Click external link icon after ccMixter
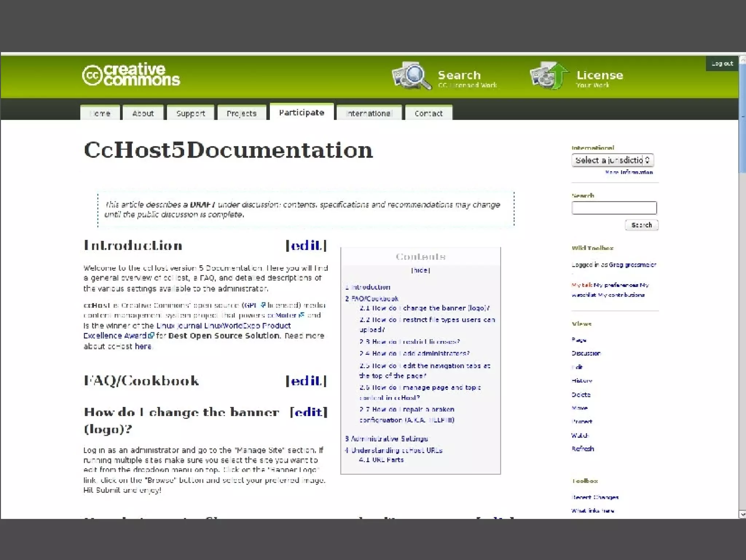This screenshot has height=560, width=746. [301, 315]
